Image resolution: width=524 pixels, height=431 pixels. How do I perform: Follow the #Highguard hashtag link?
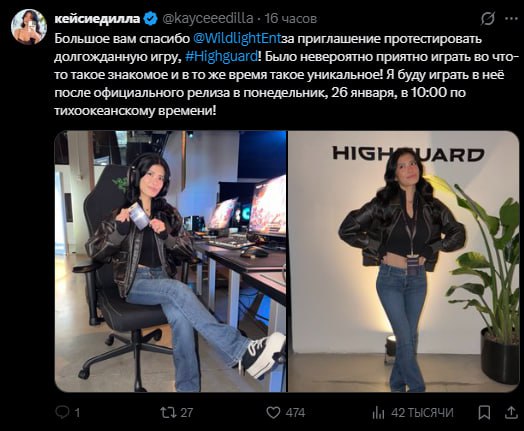tap(221, 56)
